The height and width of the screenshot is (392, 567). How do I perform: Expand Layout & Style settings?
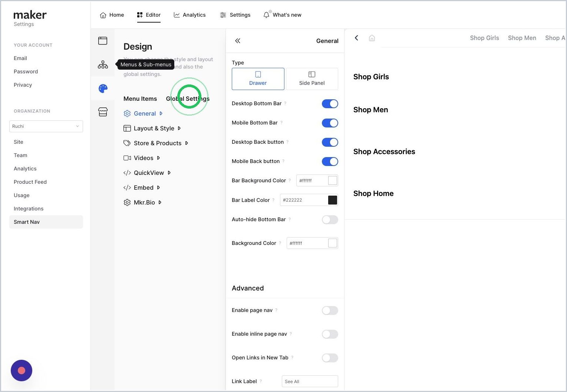click(x=152, y=128)
